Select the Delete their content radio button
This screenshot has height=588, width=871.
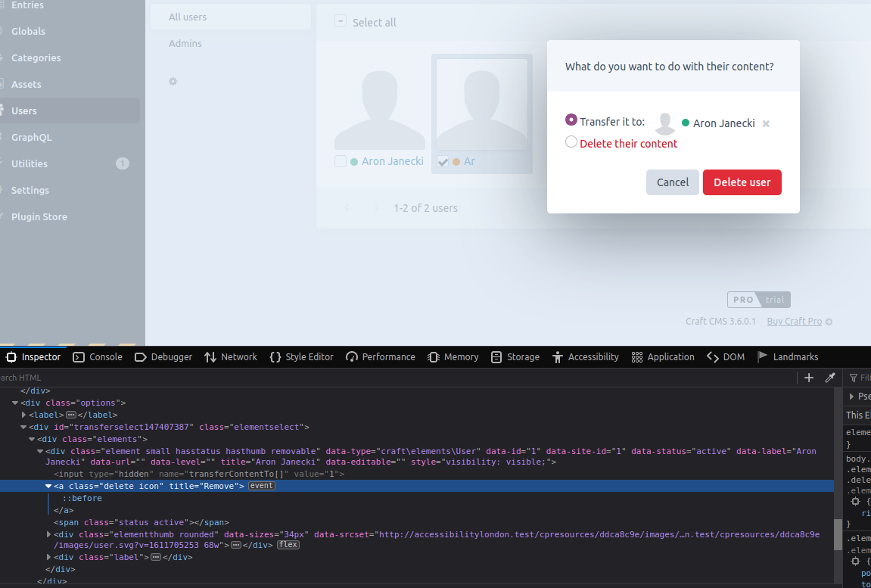pyautogui.click(x=571, y=142)
